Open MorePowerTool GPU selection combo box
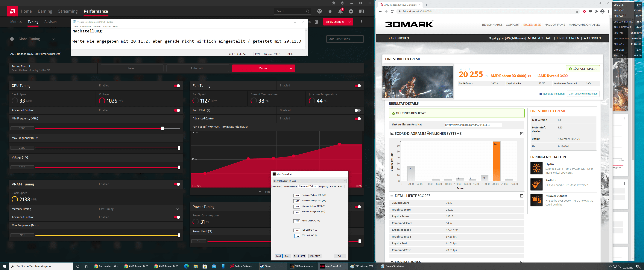 pyautogui.click(x=309, y=181)
